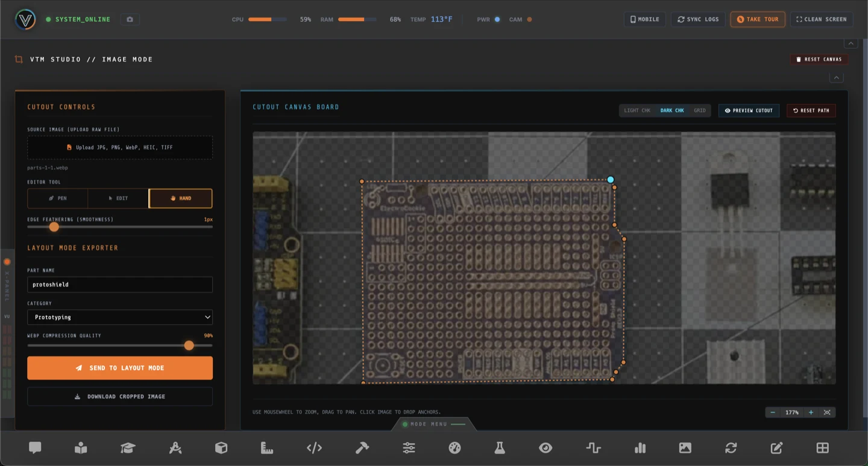
Task: Open the grid table icon in dock
Action: [x=823, y=448]
